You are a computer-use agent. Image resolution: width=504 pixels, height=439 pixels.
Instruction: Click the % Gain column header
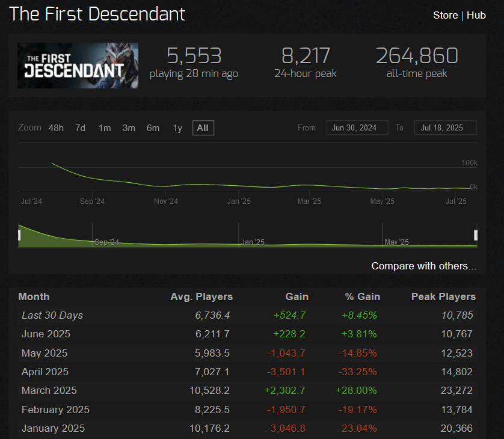point(363,296)
